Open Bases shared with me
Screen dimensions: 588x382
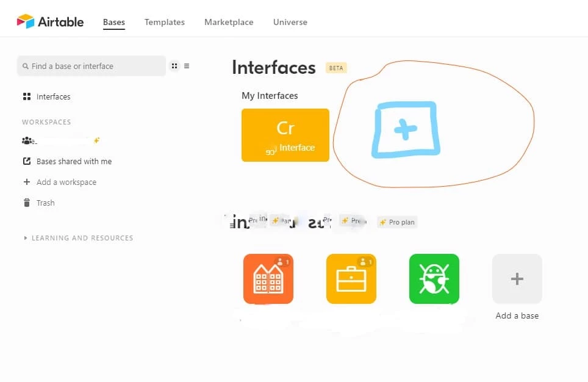68,161
